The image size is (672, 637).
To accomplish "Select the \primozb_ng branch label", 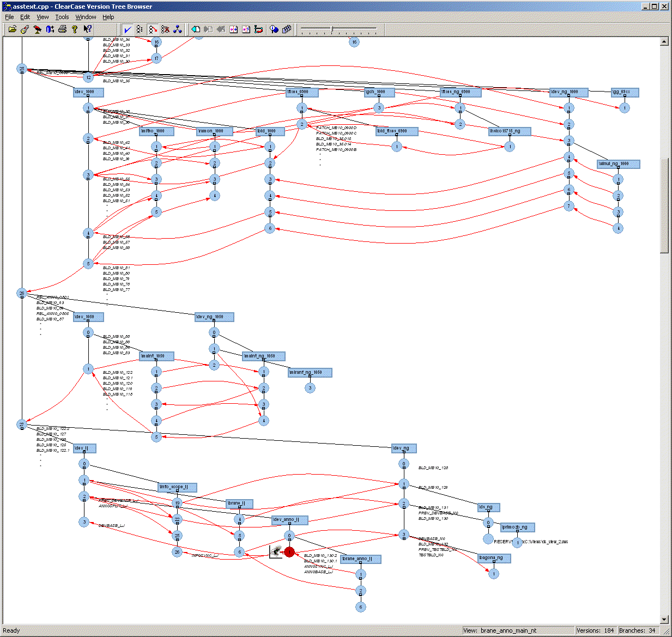I will pyautogui.click(x=517, y=527).
